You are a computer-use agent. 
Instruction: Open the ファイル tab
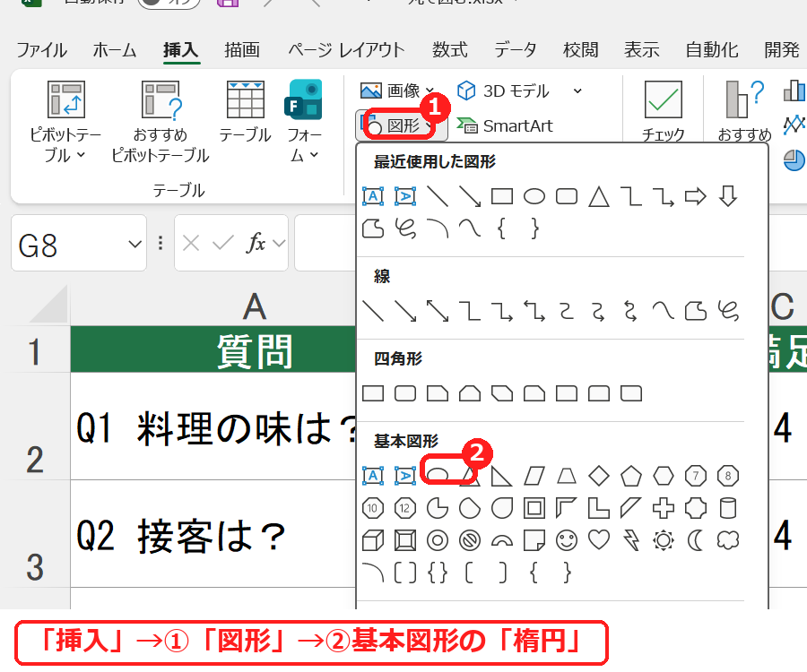click(x=41, y=50)
